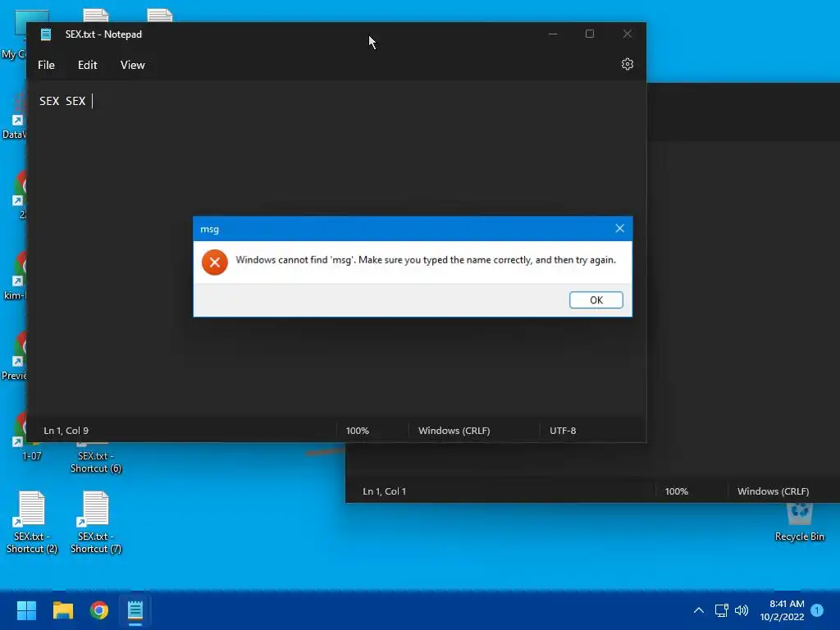This screenshot has width=840, height=630.
Task: Open the File menu in Notepad
Action: [46, 65]
